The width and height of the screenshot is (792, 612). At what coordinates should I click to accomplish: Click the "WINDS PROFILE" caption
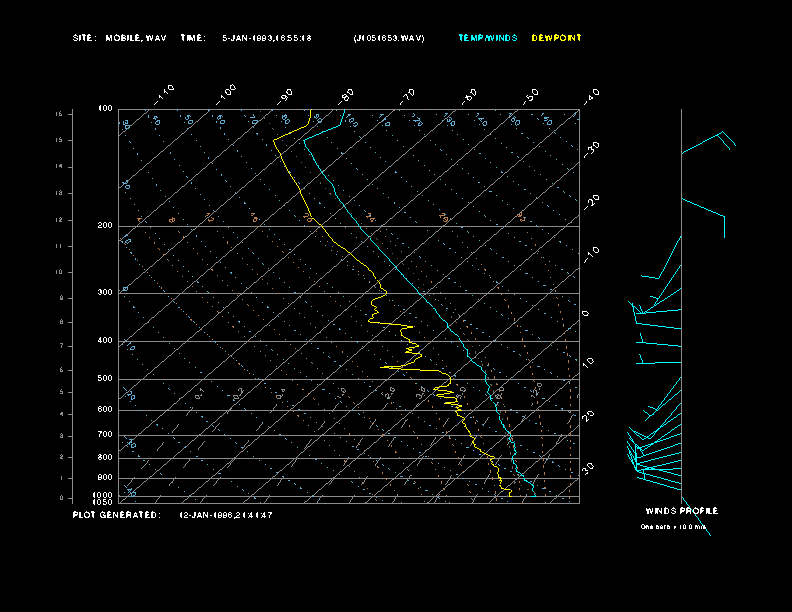[x=682, y=511]
